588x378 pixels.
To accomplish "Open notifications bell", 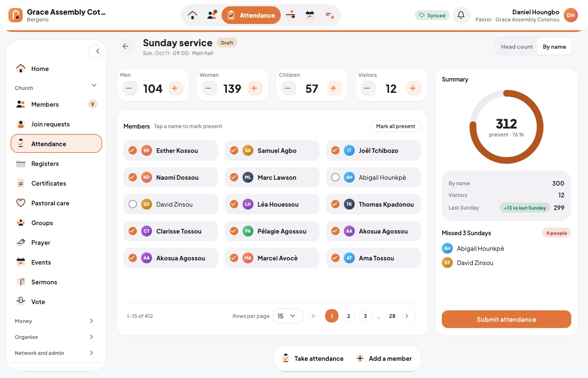I will click(x=461, y=15).
